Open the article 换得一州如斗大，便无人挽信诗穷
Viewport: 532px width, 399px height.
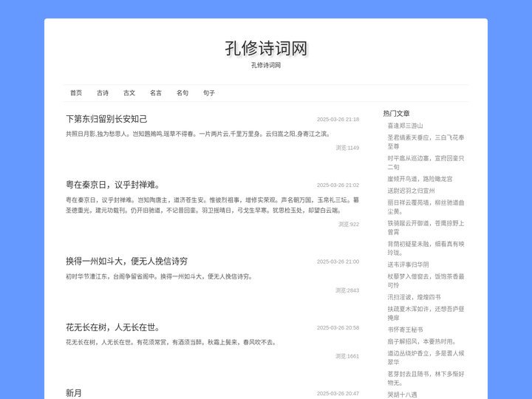pyautogui.click(x=126, y=262)
